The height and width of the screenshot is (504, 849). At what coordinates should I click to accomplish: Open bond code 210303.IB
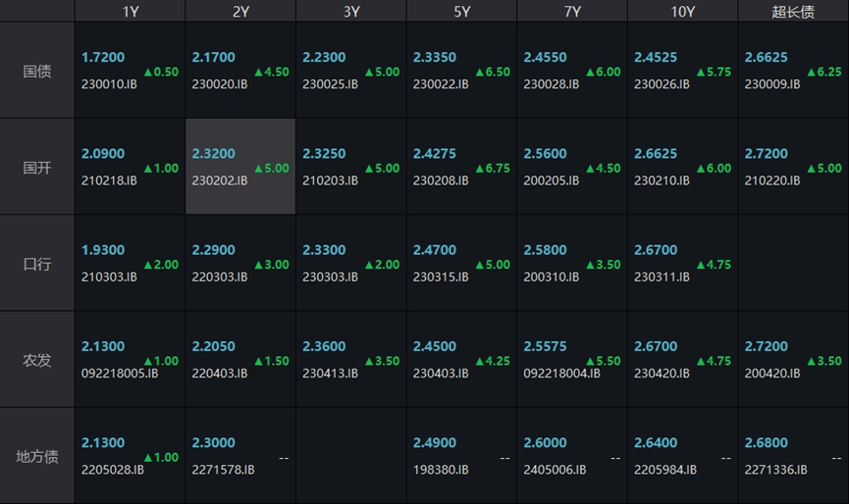[109, 277]
